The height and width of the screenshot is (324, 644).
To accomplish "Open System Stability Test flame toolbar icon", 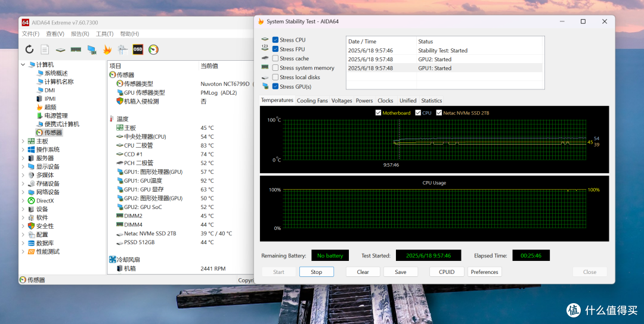I will pos(107,49).
